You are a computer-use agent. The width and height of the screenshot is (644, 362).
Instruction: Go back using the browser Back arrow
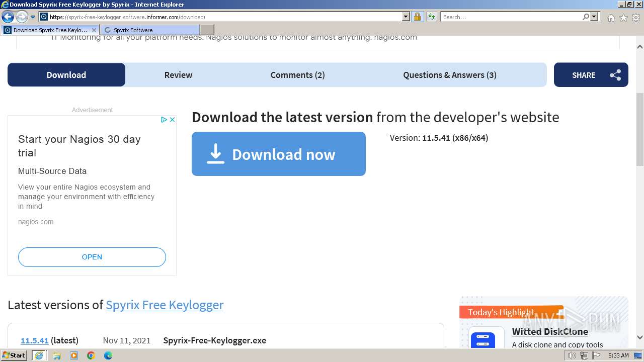click(7, 17)
